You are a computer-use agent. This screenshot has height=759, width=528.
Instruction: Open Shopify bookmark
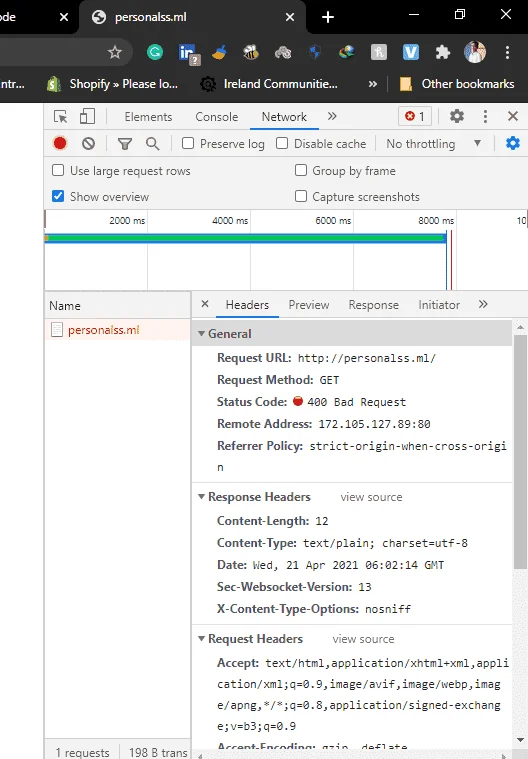click(113, 84)
